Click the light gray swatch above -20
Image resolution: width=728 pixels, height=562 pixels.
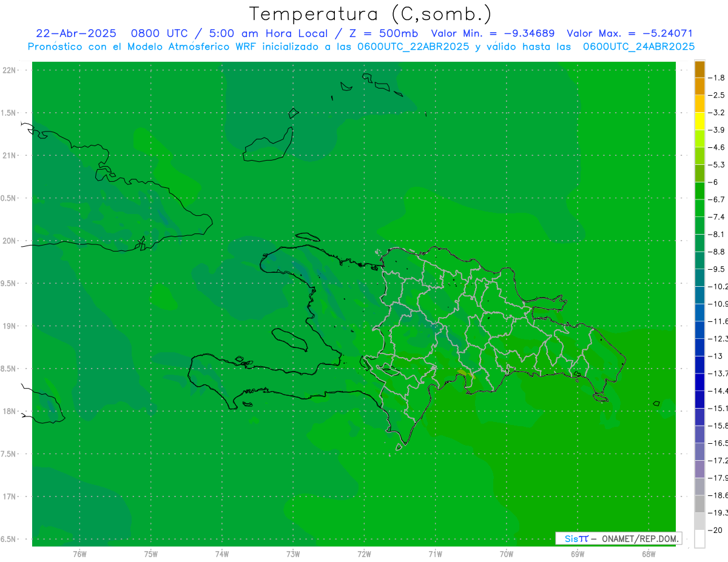pos(699,521)
